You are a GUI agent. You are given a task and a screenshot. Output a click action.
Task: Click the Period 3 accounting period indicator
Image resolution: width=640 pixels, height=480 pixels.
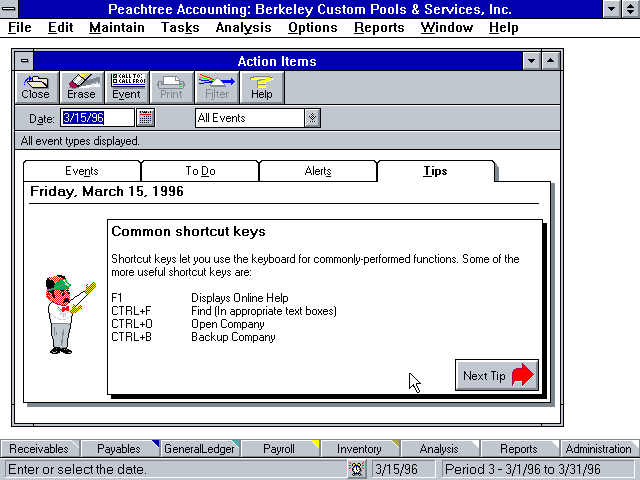tap(538, 469)
